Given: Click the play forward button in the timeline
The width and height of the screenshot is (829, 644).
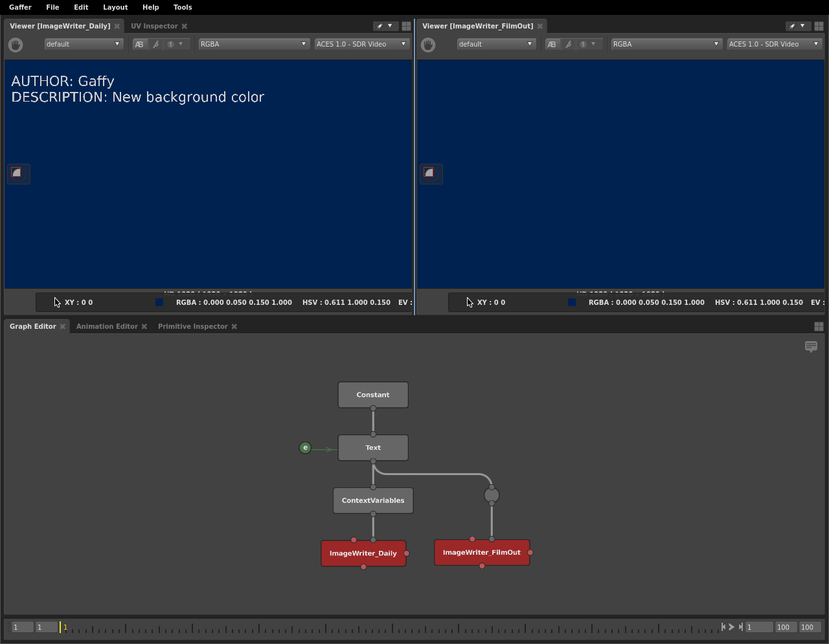Looking at the screenshot, I should (732, 627).
